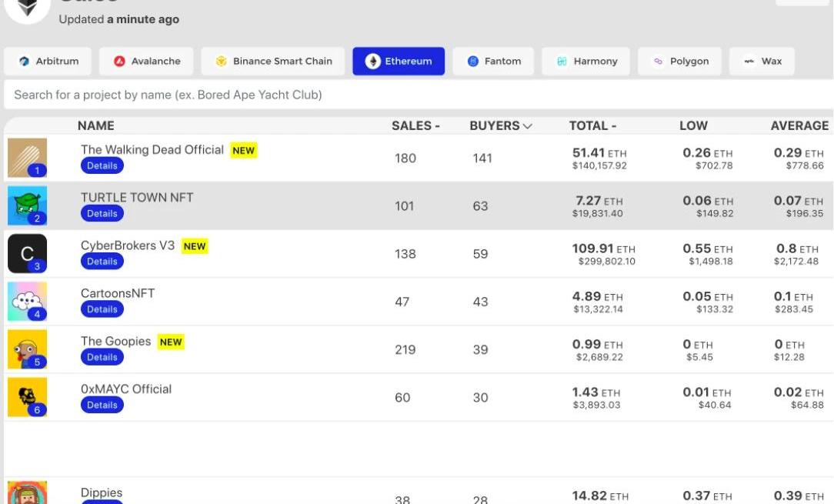834x504 pixels.
Task: Open the Harmony chain tab
Action: pos(585,62)
